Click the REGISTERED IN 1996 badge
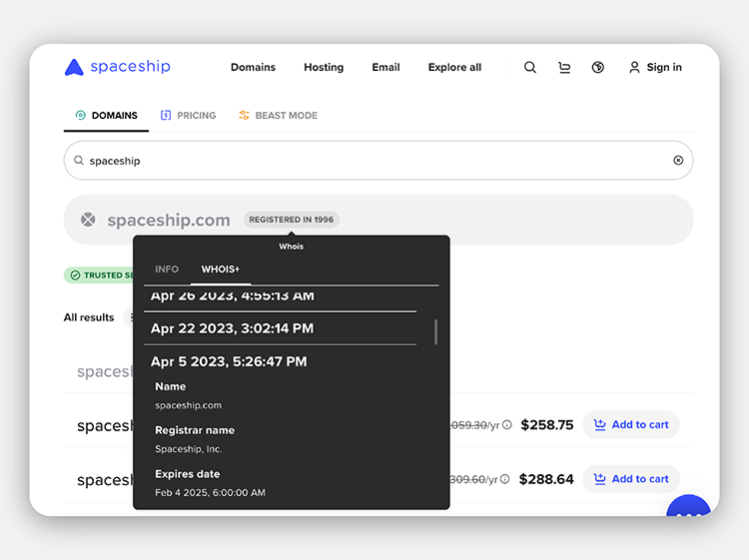 click(292, 220)
